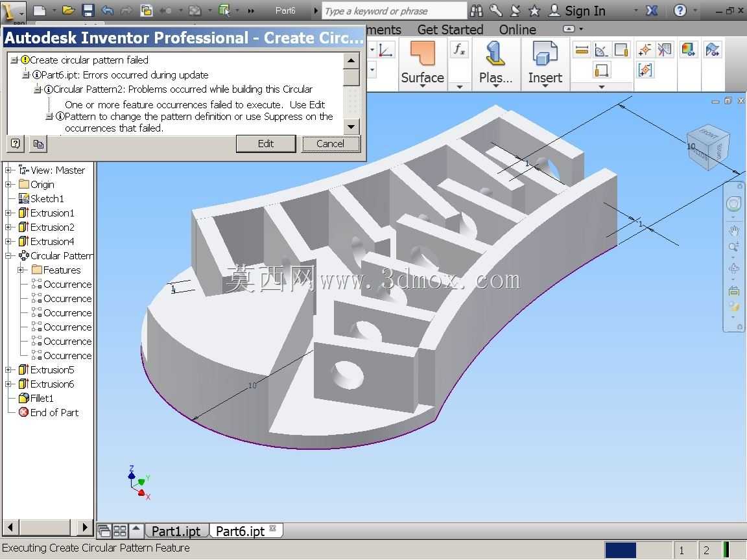Click the help icon in error dialog
This screenshot has width=747, height=560.
[x=16, y=144]
